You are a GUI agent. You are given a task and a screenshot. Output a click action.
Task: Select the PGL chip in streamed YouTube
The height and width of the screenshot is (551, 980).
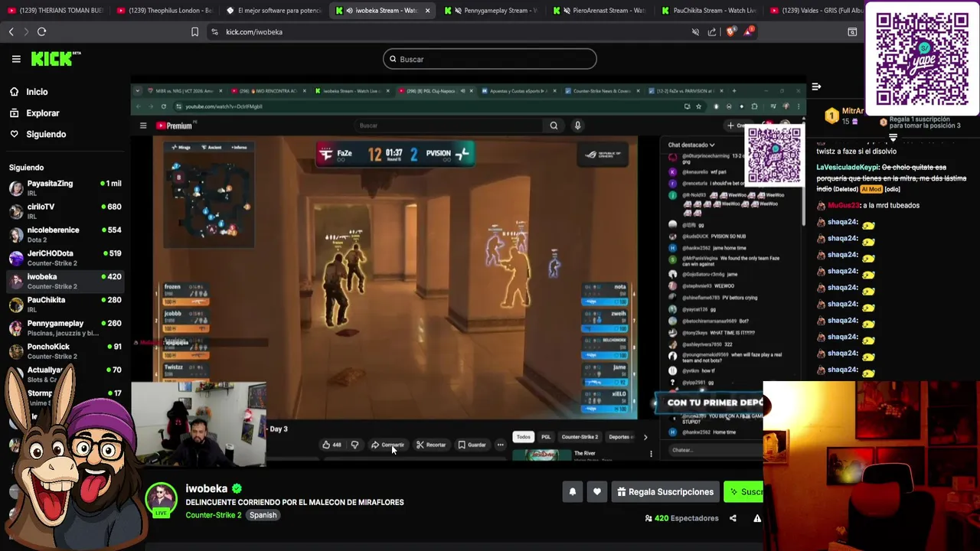[546, 437]
